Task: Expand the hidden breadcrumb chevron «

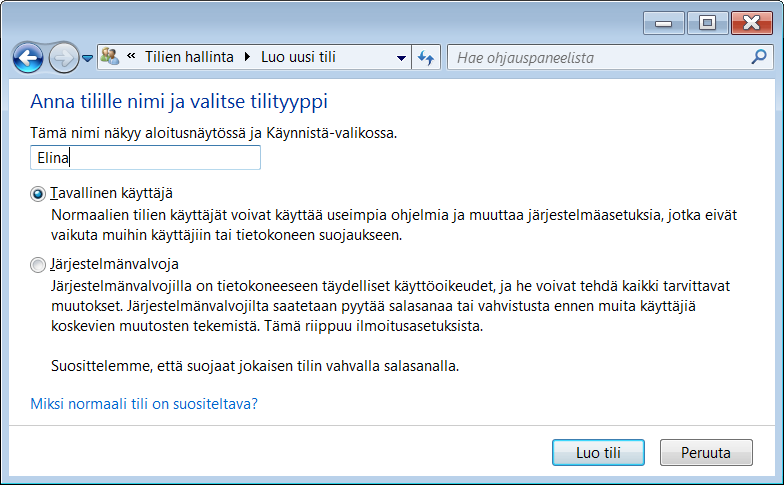Action: point(131,56)
